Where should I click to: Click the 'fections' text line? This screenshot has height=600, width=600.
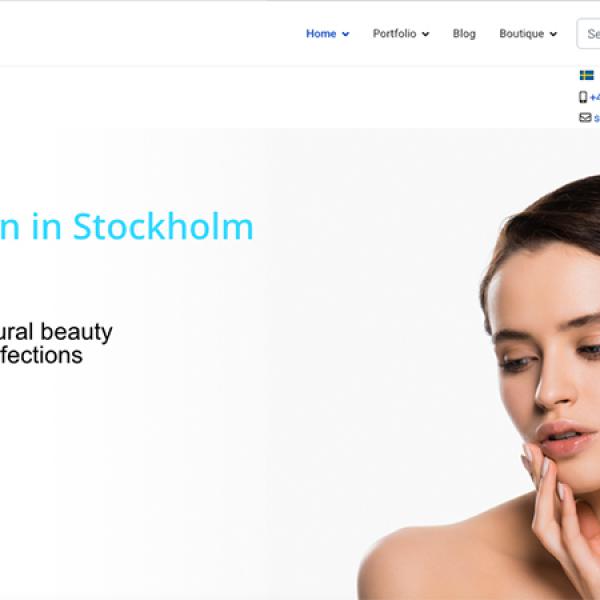[41, 355]
